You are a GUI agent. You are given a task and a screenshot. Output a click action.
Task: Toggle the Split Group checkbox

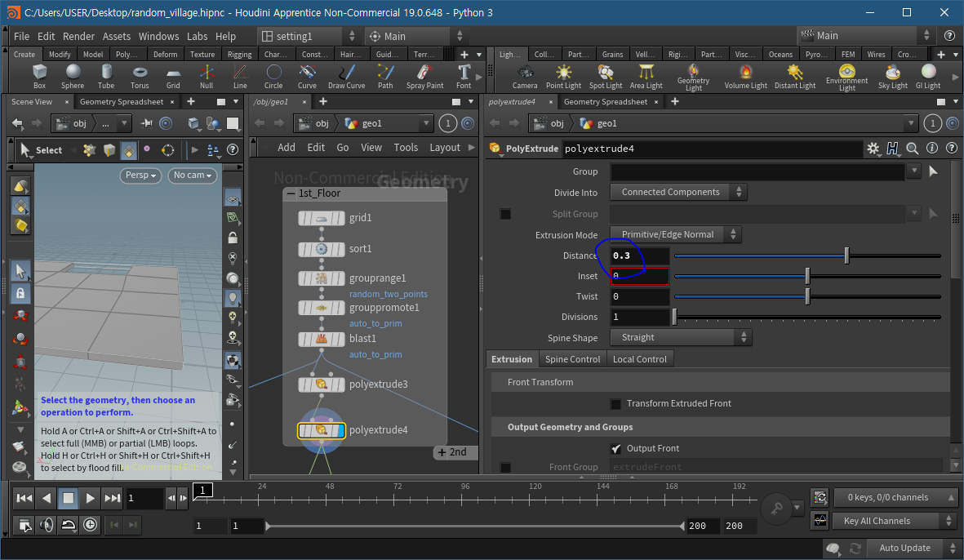click(x=505, y=214)
